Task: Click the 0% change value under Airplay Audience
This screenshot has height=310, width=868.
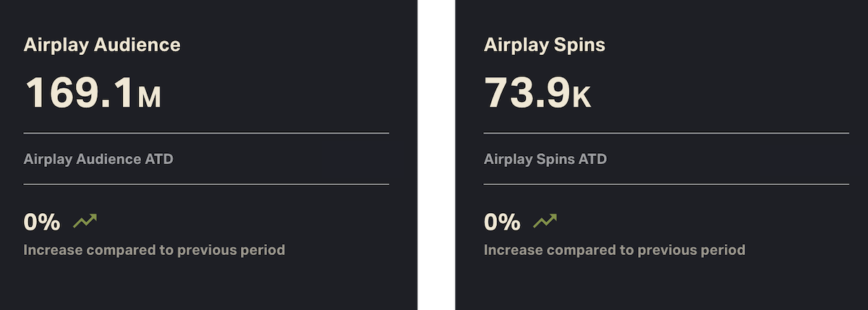Action: click(x=42, y=223)
